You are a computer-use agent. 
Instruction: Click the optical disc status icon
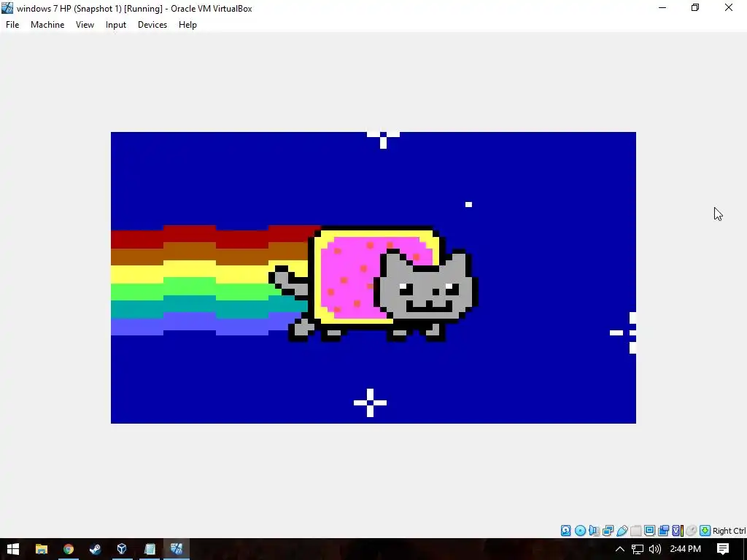pyautogui.click(x=580, y=531)
